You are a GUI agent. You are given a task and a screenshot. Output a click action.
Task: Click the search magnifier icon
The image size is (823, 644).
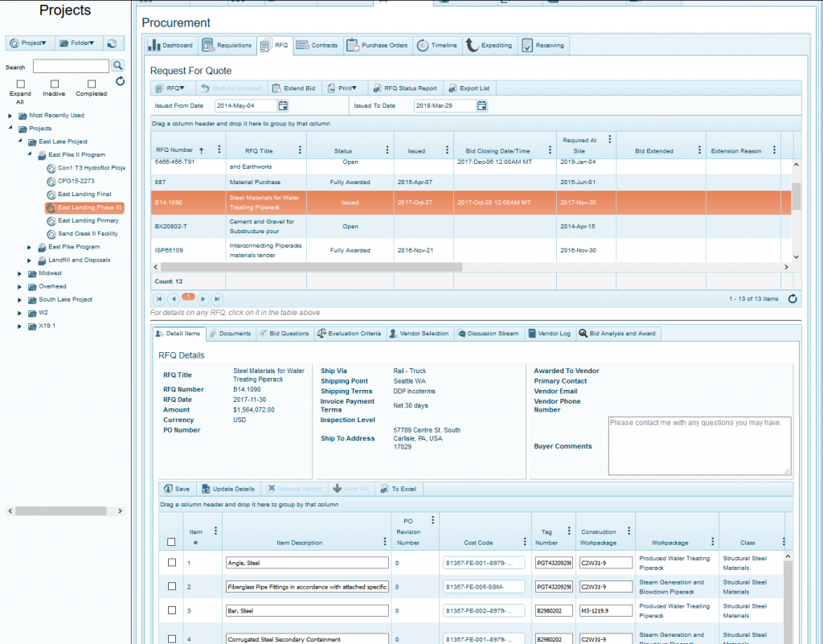click(117, 65)
